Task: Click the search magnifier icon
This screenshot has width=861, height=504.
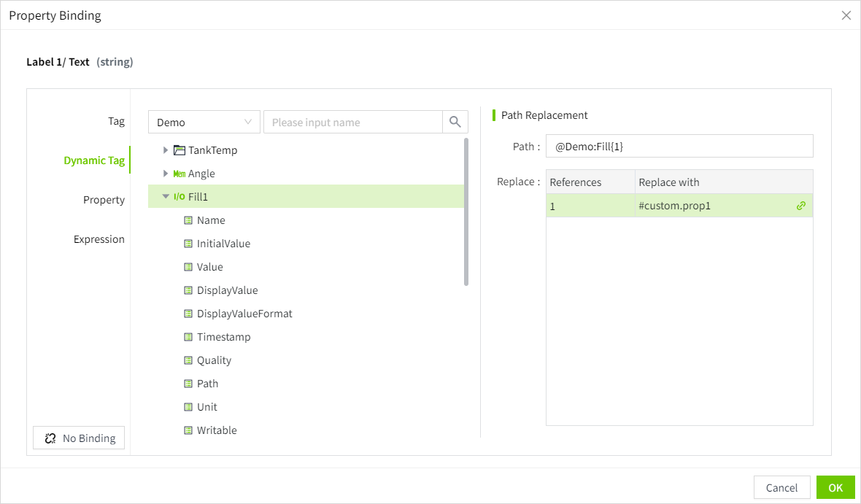Action: click(455, 122)
